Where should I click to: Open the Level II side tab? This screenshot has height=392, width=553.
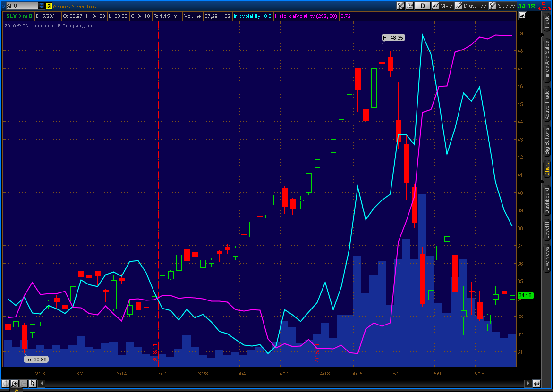point(547,230)
